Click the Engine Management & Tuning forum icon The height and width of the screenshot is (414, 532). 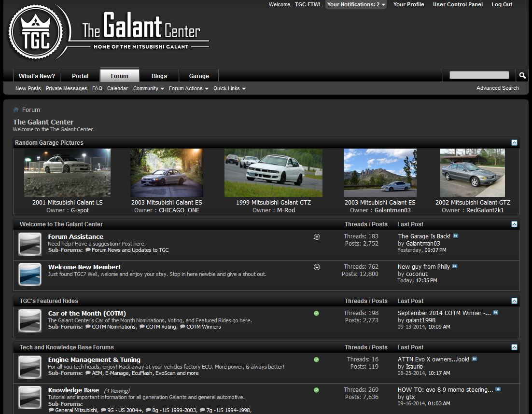click(x=30, y=367)
